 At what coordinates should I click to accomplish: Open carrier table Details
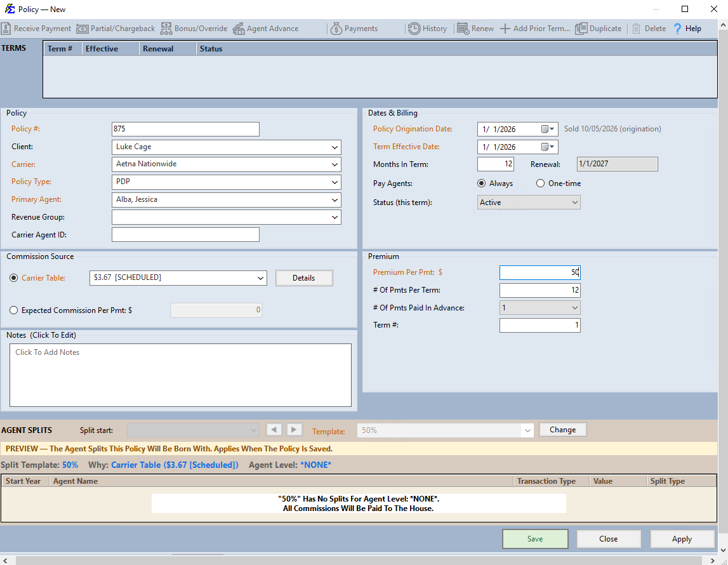click(x=303, y=277)
